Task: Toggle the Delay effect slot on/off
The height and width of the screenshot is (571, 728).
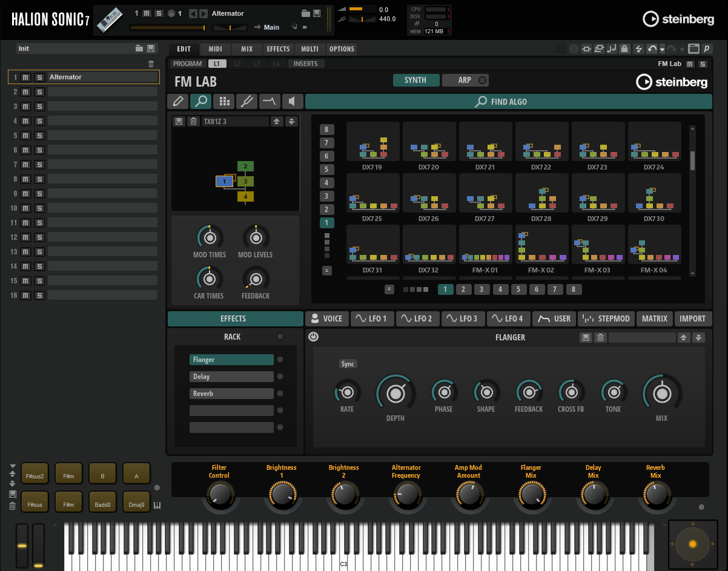Action: pos(280,377)
